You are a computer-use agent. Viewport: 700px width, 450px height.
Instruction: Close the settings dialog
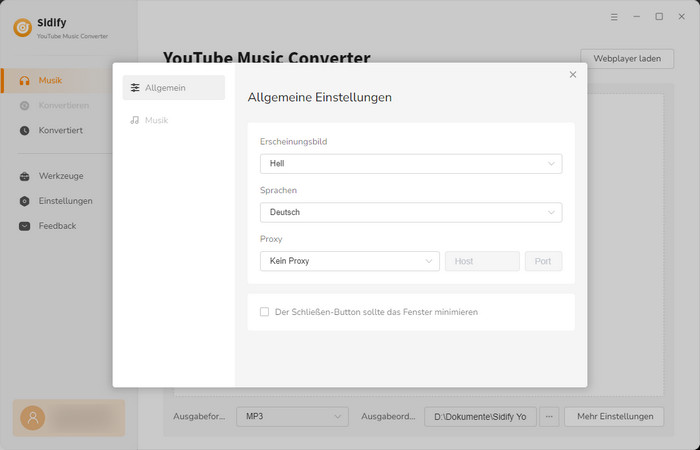[x=573, y=75]
